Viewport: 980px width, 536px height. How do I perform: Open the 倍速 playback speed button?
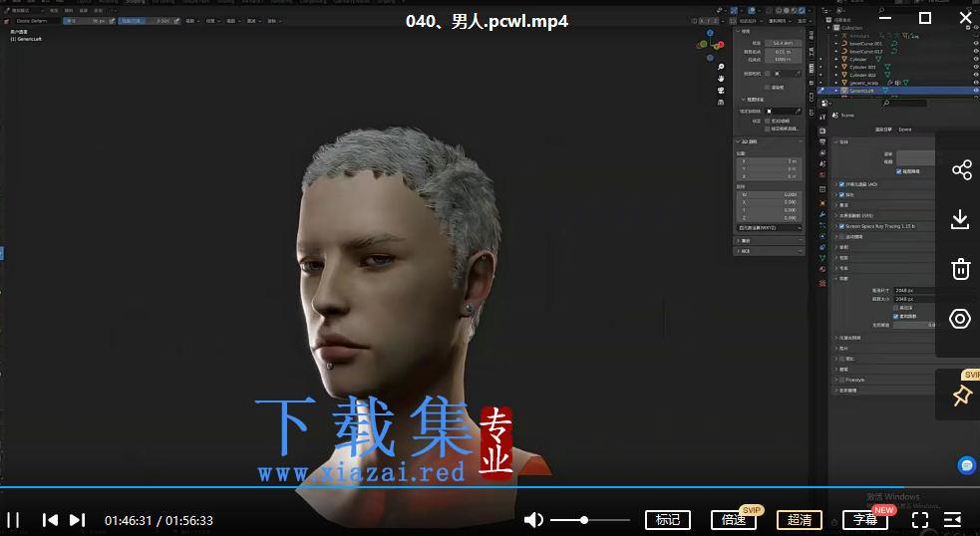pyautogui.click(x=733, y=520)
